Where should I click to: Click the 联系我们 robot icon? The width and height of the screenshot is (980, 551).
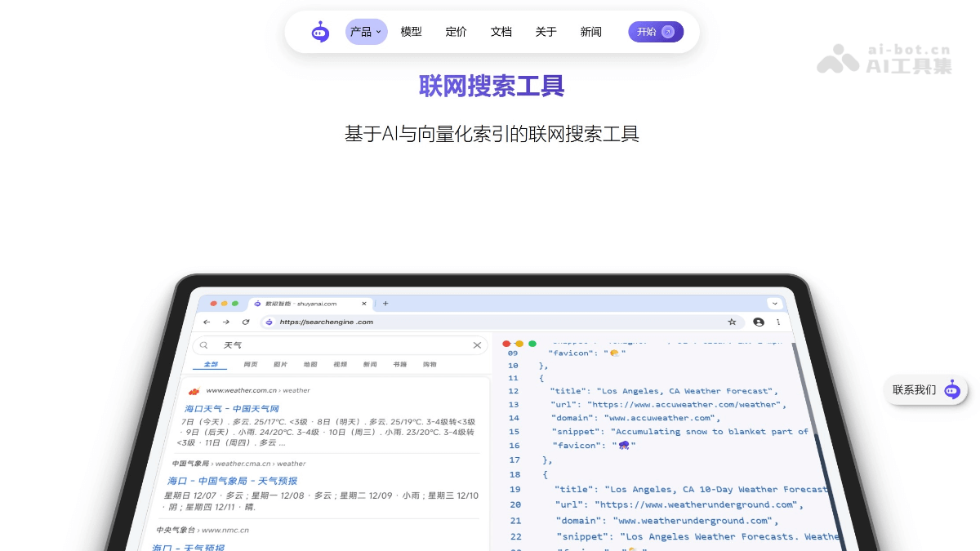coord(951,390)
